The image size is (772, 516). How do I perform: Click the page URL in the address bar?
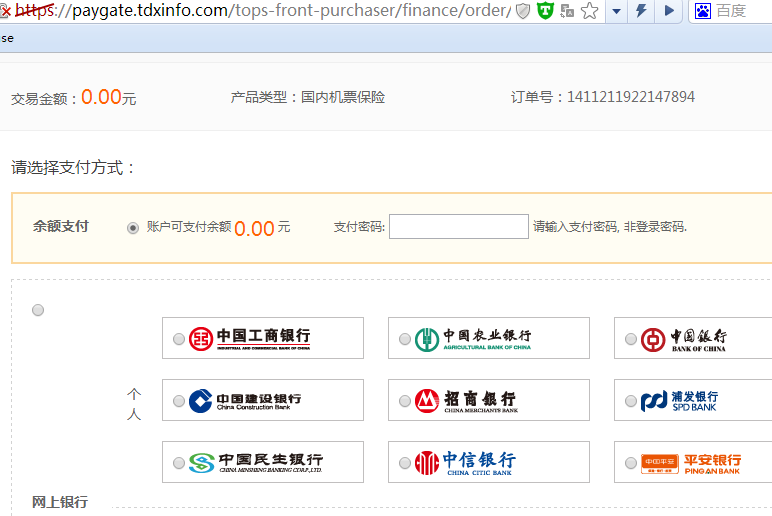coord(263,10)
